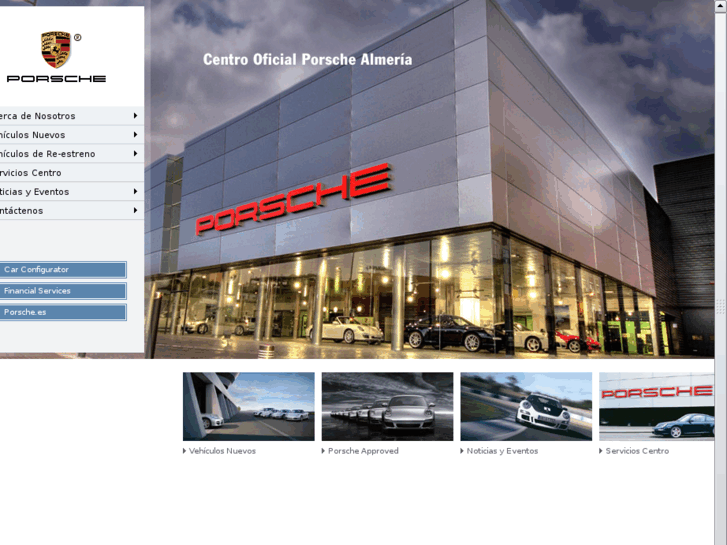Expand the Vehículos de Re-estreno arrow

(x=135, y=154)
